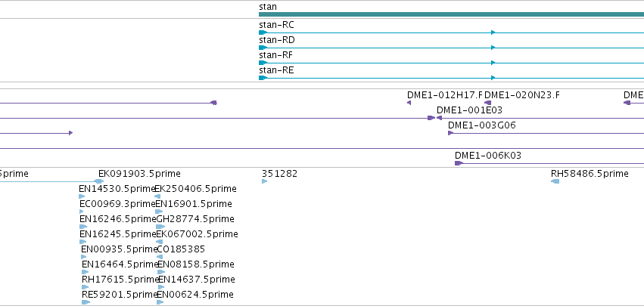The height and width of the screenshot is (306, 644).
Task: Select the EN14637.5prime label
Action: (x=196, y=280)
